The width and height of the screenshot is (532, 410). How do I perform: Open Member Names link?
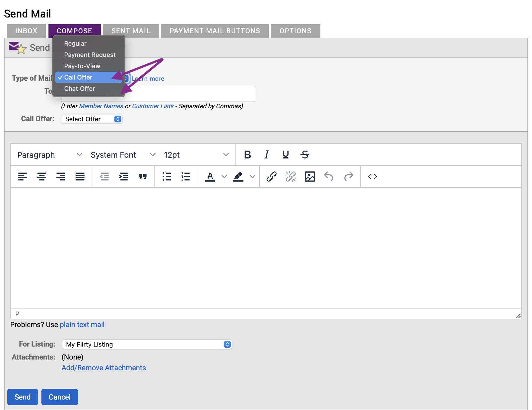point(101,106)
